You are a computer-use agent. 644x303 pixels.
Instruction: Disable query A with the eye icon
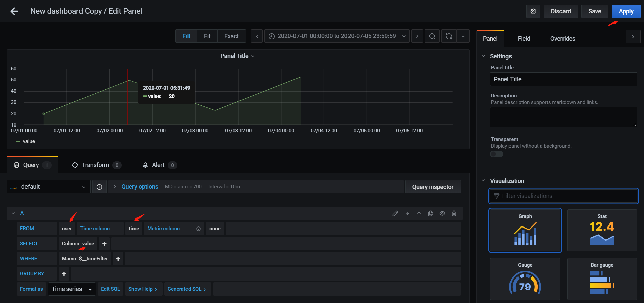442,213
